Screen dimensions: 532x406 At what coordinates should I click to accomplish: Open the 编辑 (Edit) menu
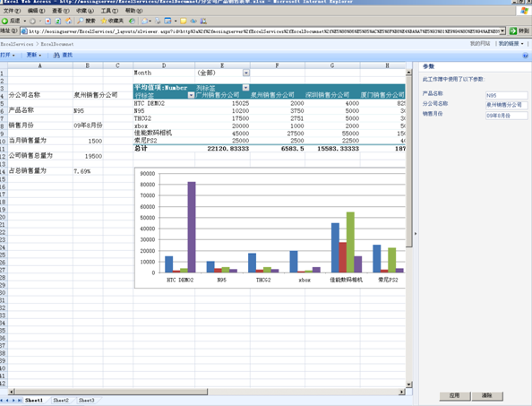tap(37, 11)
